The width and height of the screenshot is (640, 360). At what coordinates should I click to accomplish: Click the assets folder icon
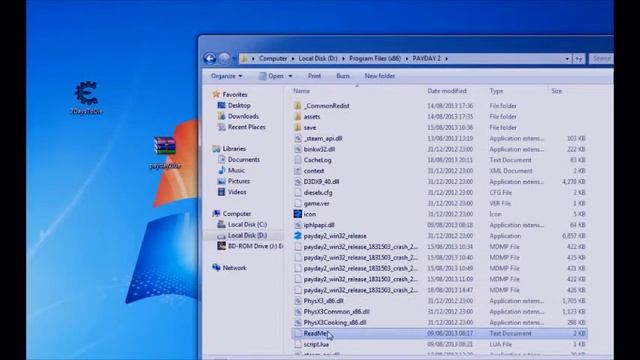point(298,117)
